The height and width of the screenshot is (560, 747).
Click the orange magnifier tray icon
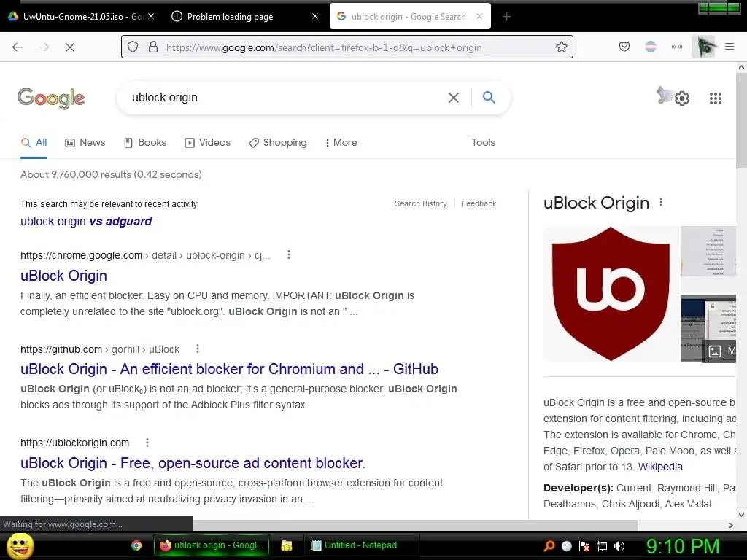point(549,545)
